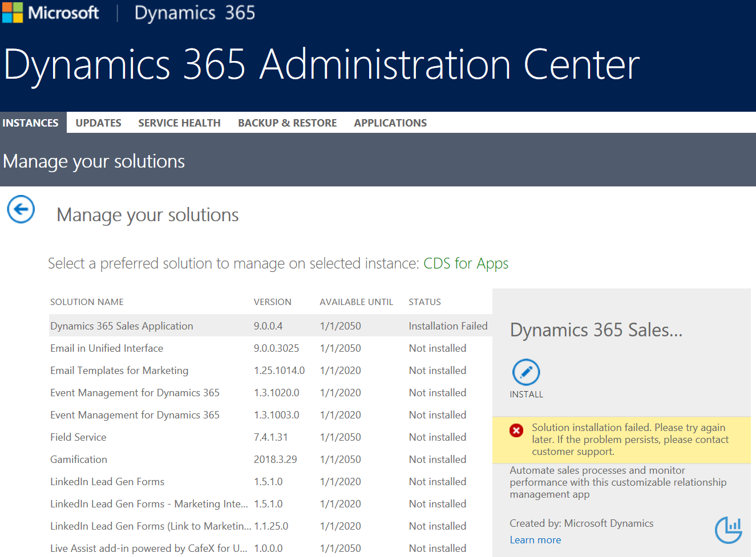The image size is (756, 557).
Task: Click the back arrow icon
Action: [x=21, y=209]
